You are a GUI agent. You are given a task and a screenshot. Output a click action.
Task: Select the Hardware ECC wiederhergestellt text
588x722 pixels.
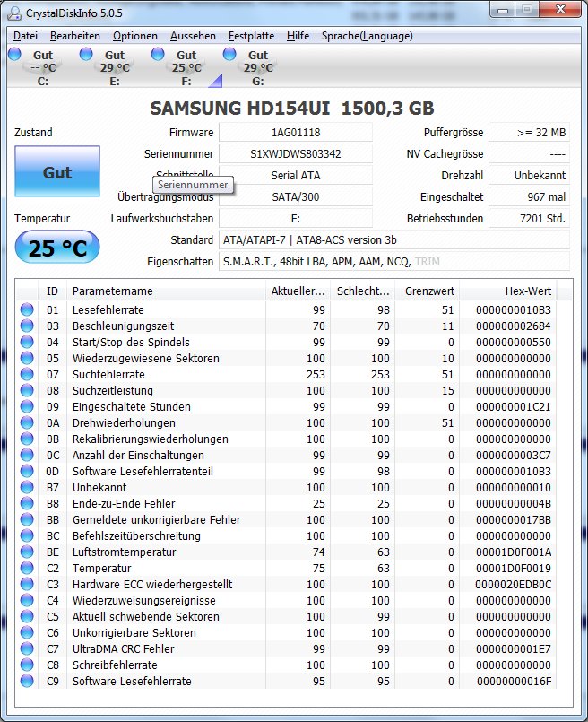[x=152, y=584]
